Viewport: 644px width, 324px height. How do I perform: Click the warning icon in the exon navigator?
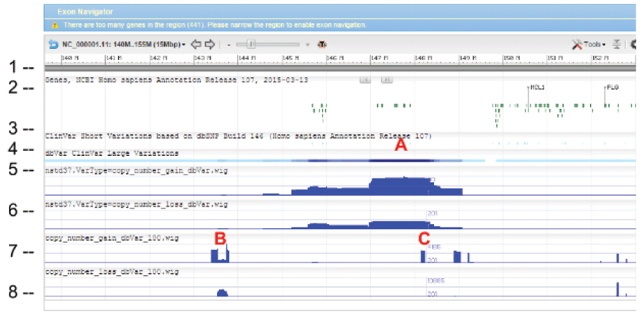[55, 25]
